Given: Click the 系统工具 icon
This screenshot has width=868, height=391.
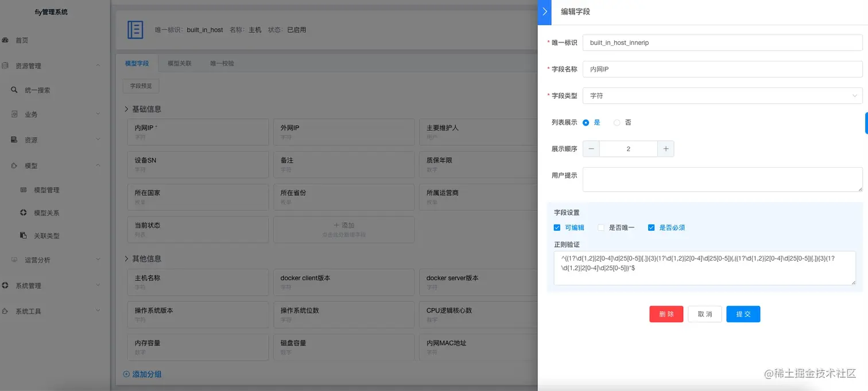Looking at the screenshot, I should click(x=5, y=311).
